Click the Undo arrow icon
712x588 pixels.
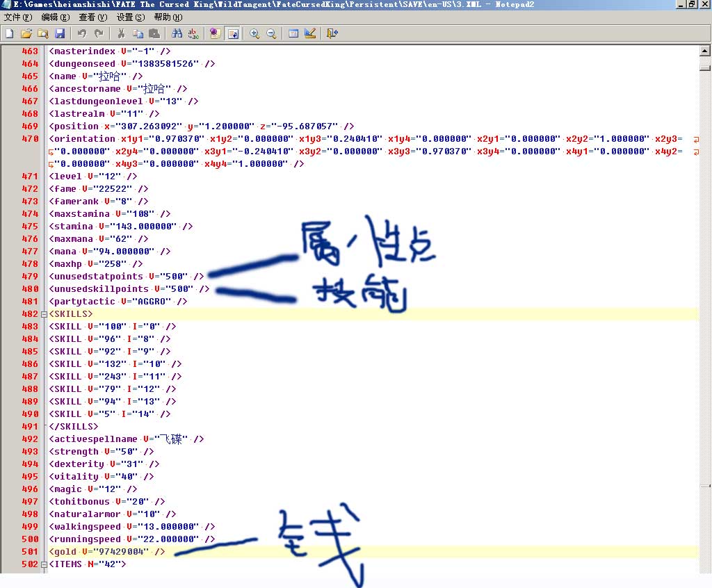pos(82,33)
